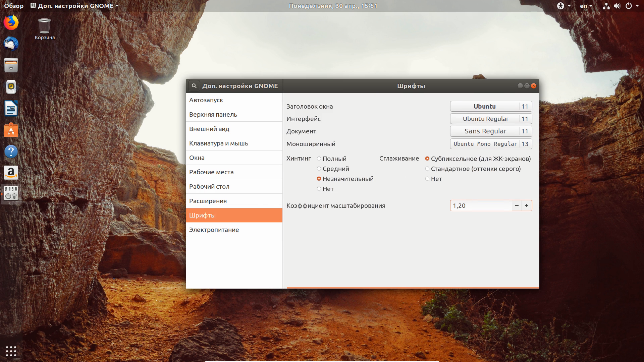The height and width of the screenshot is (362, 644).
Task: Open Ubuntu Software orange bag icon
Action: point(11,130)
